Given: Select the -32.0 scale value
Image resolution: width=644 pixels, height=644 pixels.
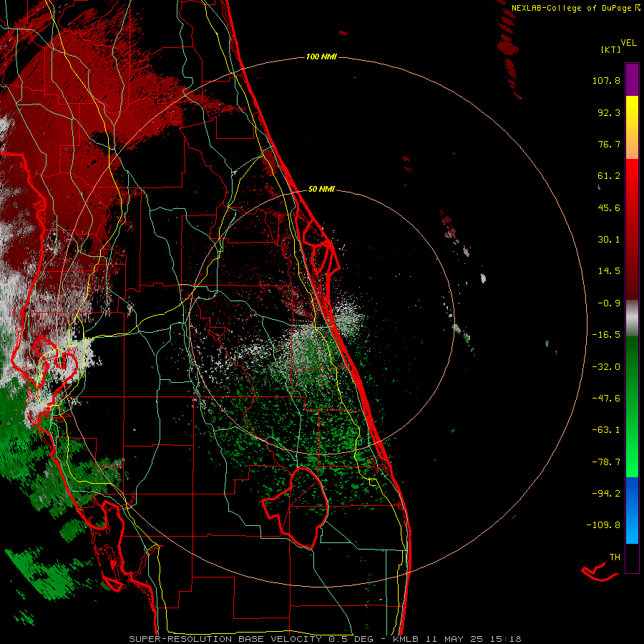Looking at the screenshot, I should tap(606, 367).
